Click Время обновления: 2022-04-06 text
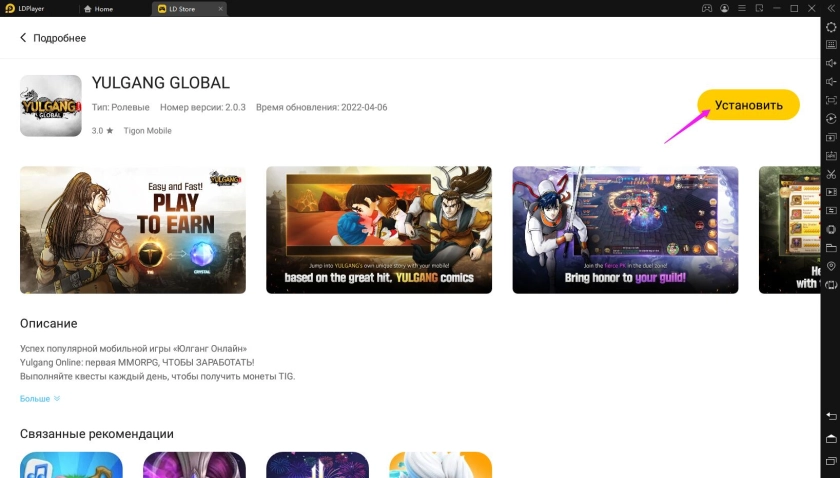 [321, 107]
